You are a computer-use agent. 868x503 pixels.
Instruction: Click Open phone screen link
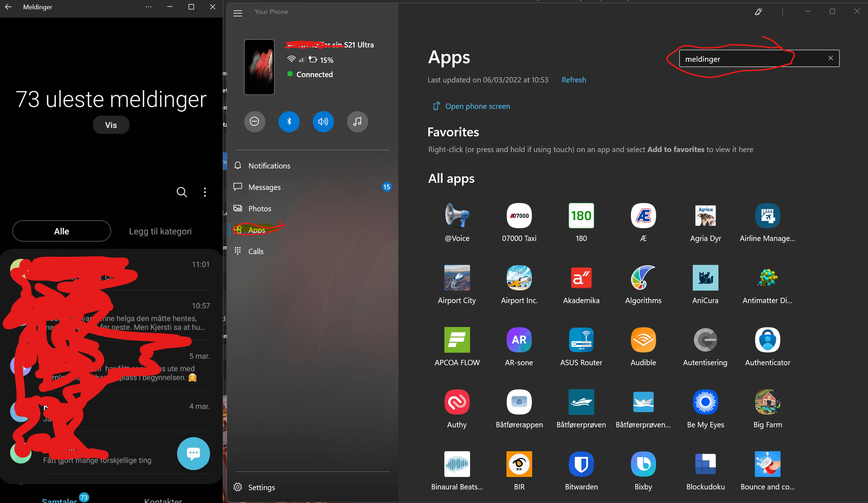point(477,106)
